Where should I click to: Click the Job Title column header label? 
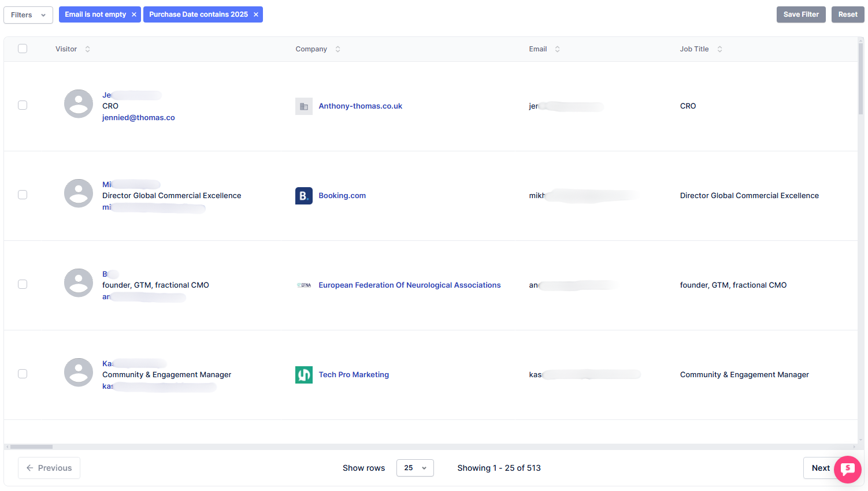[694, 49]
